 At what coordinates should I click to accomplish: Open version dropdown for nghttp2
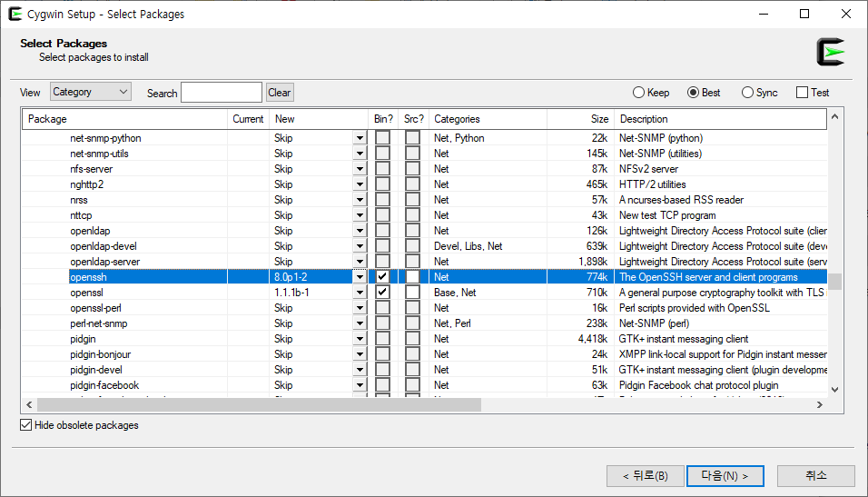point(360,184)
